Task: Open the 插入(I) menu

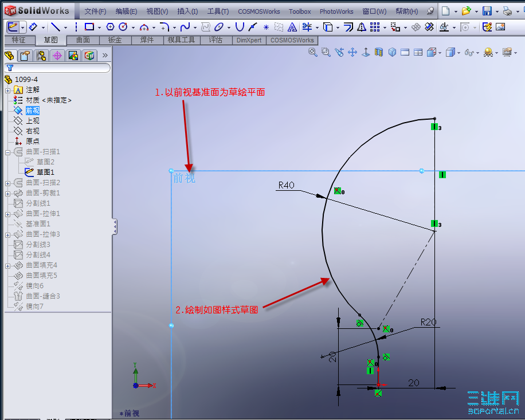Action: pyautogui.click(x=187, y=11)
